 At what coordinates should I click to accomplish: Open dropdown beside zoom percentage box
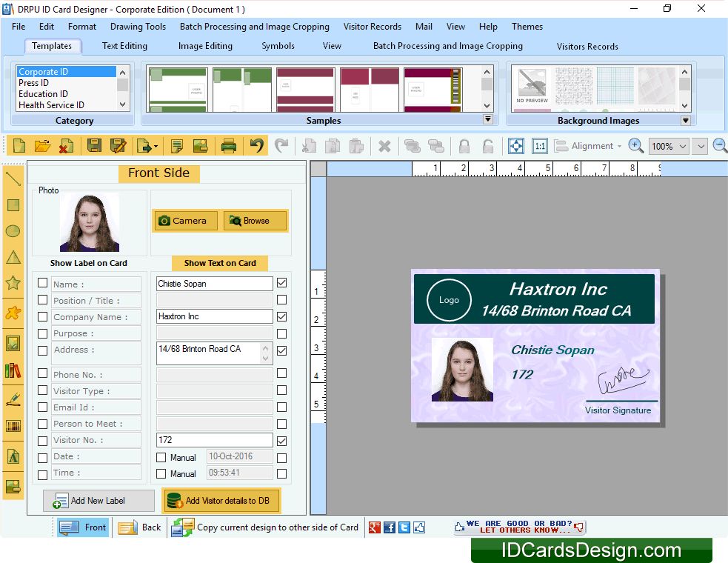tap(701, 147)
